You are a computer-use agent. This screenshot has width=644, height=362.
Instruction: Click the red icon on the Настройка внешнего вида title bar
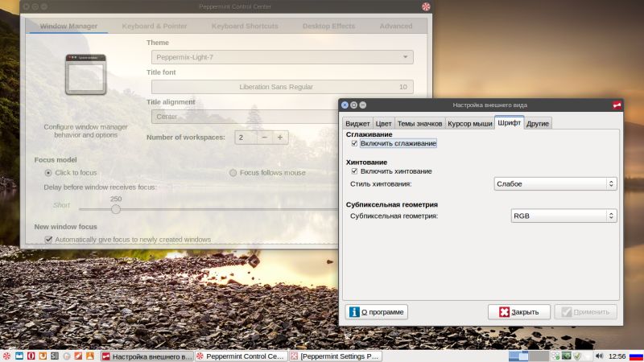[617, 105]
